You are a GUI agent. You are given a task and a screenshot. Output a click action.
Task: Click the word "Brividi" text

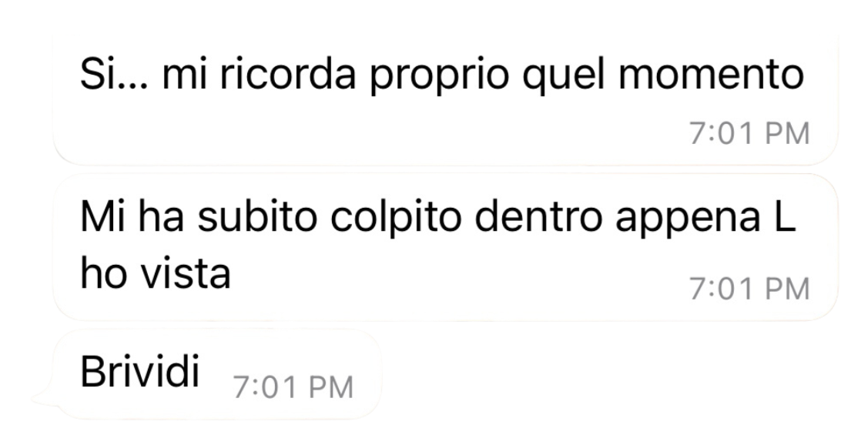coord(140,371)
